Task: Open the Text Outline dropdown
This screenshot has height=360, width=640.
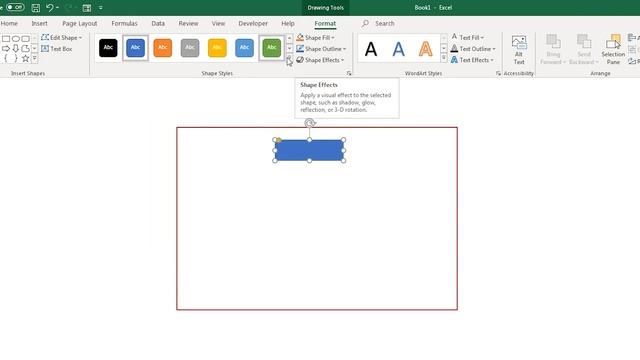Action: pos(473,49)
